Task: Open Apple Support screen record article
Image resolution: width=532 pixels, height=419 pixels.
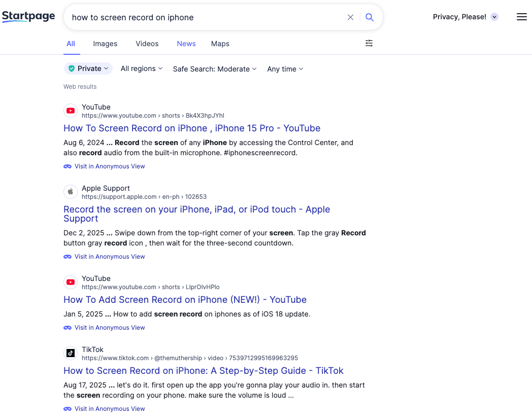Action: click(x=197, y=214)
